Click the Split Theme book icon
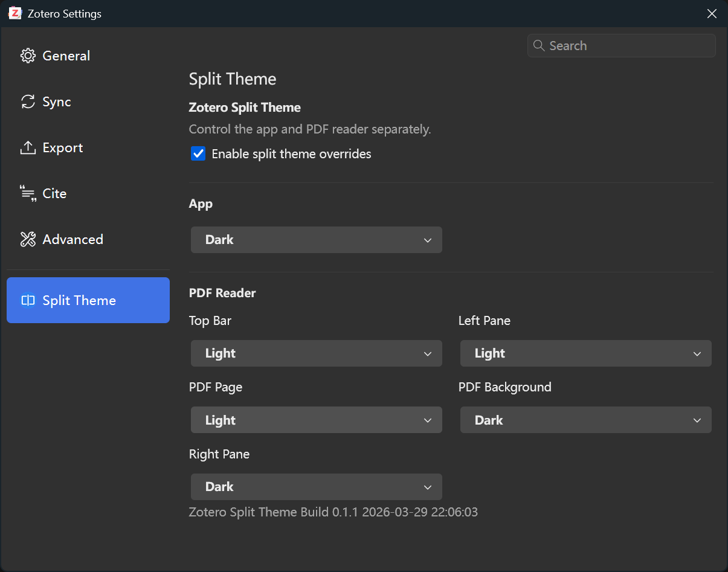 28,300
